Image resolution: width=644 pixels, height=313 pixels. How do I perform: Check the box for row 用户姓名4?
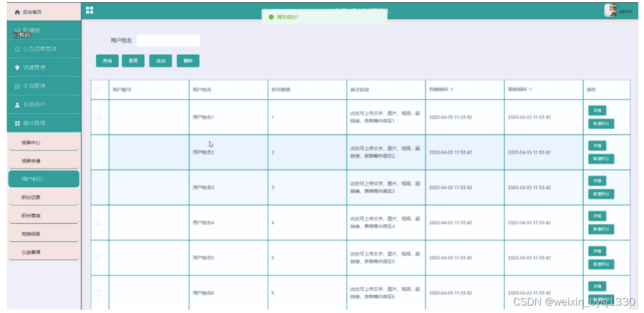pyautogui.click(x=97, y=223)
